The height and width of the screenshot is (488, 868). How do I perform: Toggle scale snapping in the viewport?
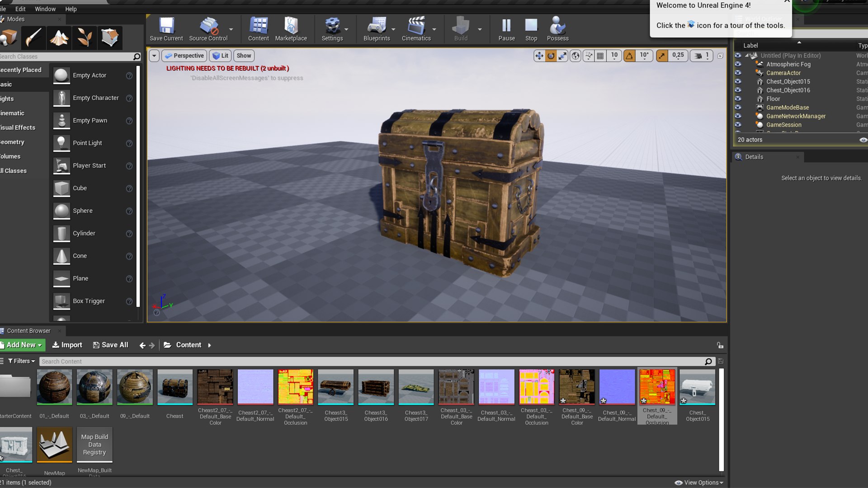click(662, 56)
